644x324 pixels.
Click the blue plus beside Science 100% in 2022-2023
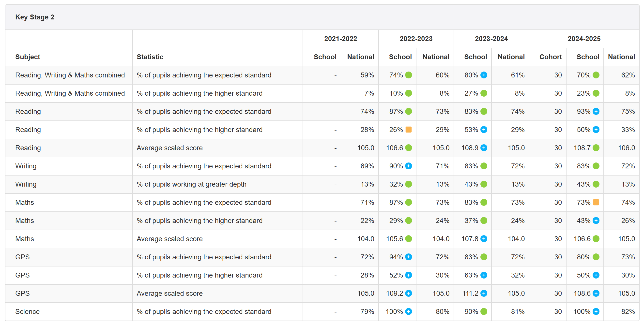point(408,311)
